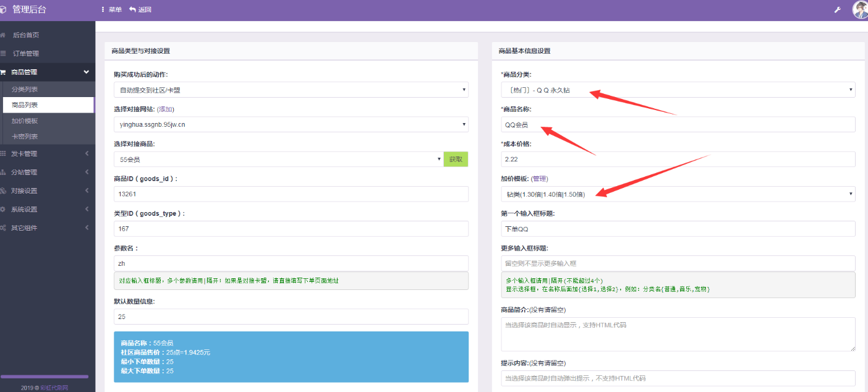
Task: Open the 加价模板 dropdown
Action: click(x=678, y=194)
